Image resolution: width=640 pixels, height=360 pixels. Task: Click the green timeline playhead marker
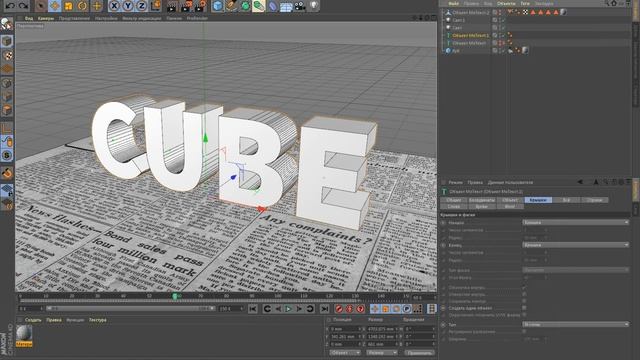175,296
